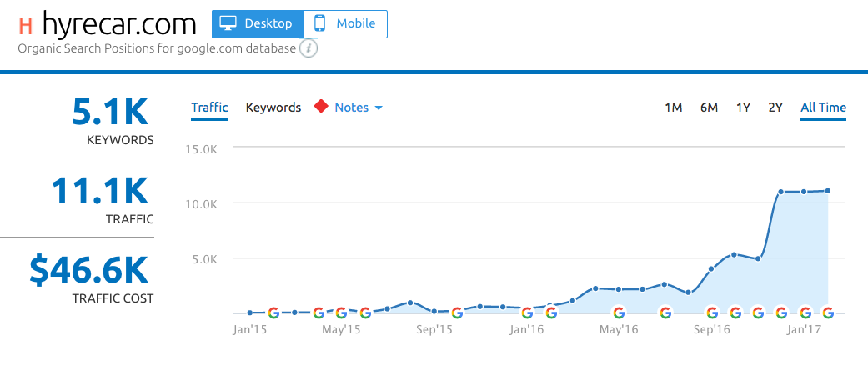The width and height of the screenshot is (868, 371).
Task: Click the Google note icon just before Jan'17's icon
Action: click(x=781, y=313)
